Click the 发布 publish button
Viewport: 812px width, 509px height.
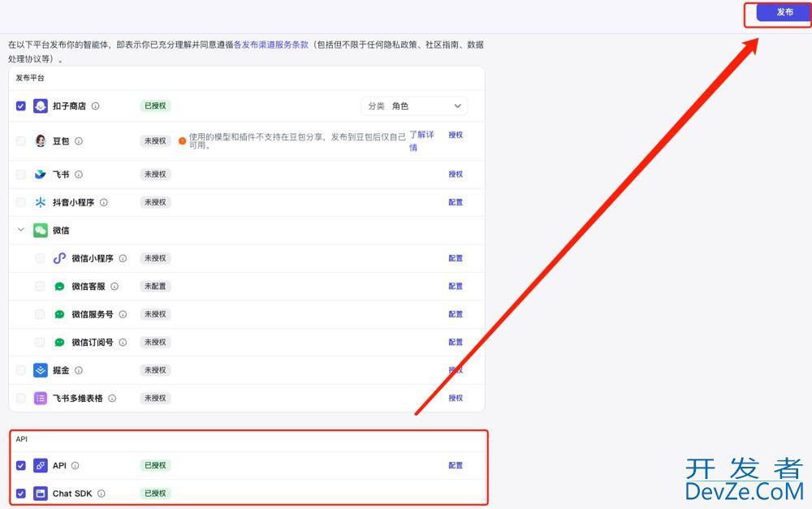click(x=784, y=12)
